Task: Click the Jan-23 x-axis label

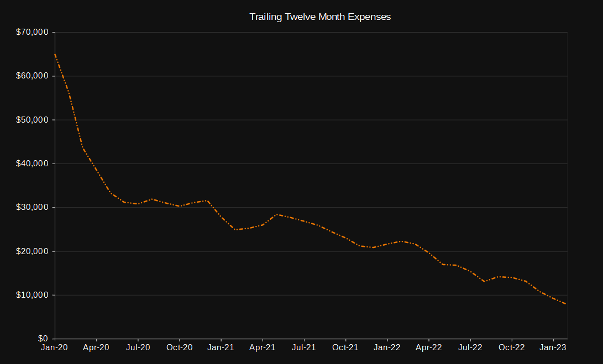Action: (x=553, y=347)
